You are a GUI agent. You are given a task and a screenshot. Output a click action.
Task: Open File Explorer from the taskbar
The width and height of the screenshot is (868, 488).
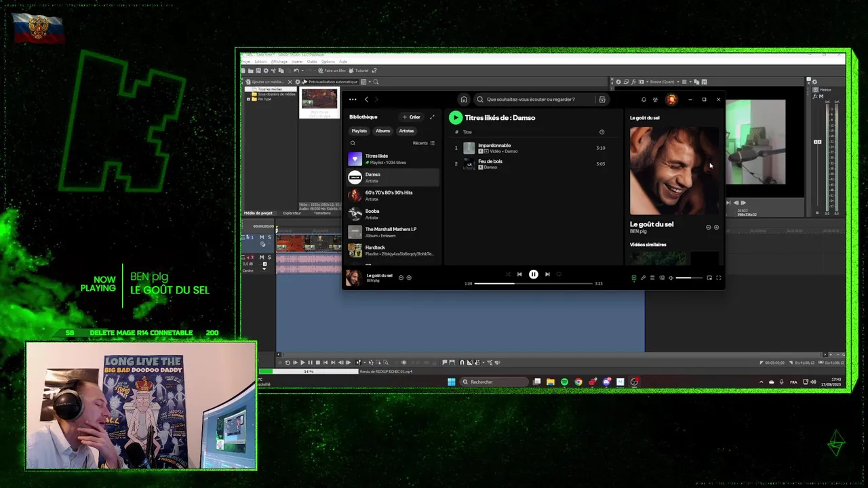tap(551, 382)
